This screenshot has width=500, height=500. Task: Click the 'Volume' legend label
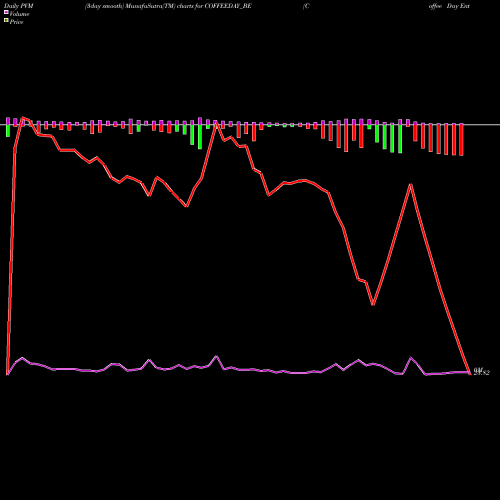pos(19,14)
